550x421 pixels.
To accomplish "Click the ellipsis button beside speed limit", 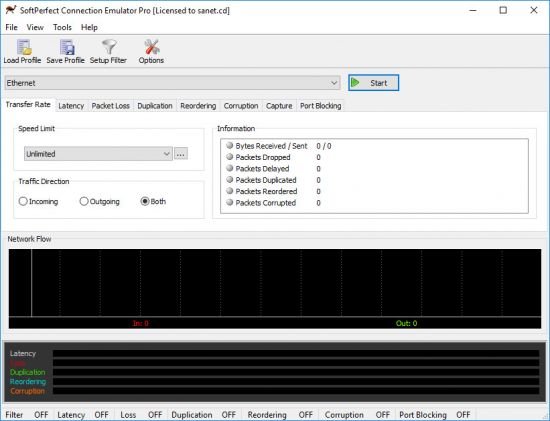I will point(181,154).
